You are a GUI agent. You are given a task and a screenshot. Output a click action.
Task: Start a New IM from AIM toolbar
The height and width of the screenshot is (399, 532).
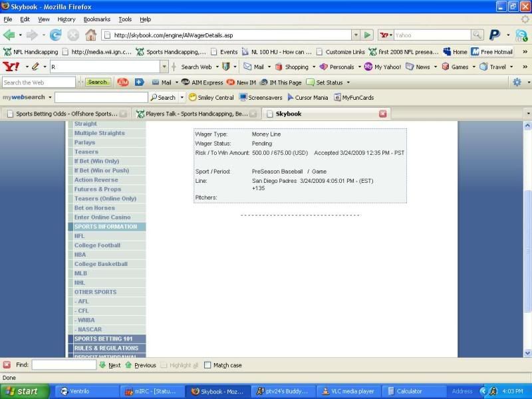click(241, 82)
